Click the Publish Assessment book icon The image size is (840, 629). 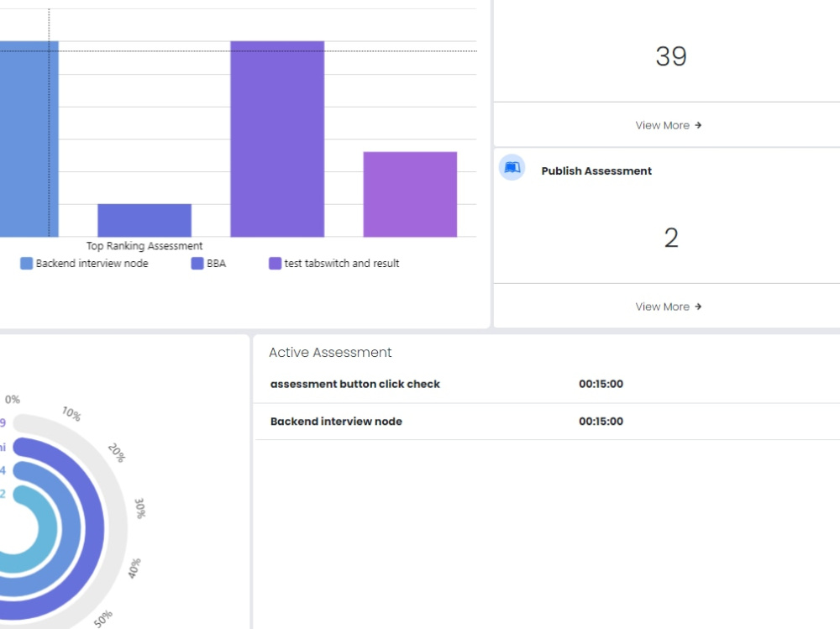tap(512, 168)
